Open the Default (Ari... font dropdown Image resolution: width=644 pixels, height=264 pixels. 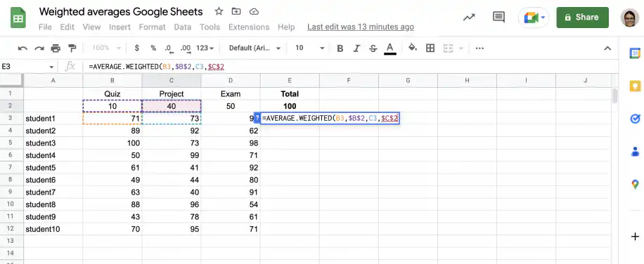[255, 48]
